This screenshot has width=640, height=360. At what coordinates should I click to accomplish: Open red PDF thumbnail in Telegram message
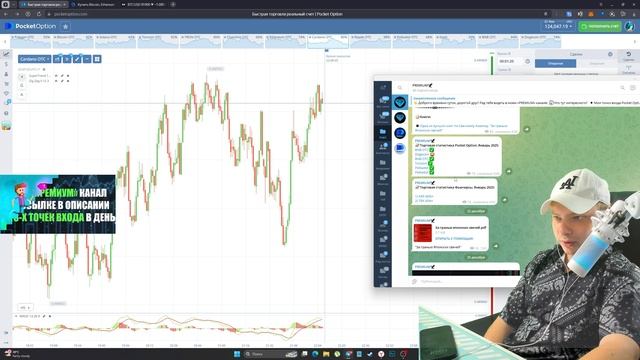coord(423,233)
